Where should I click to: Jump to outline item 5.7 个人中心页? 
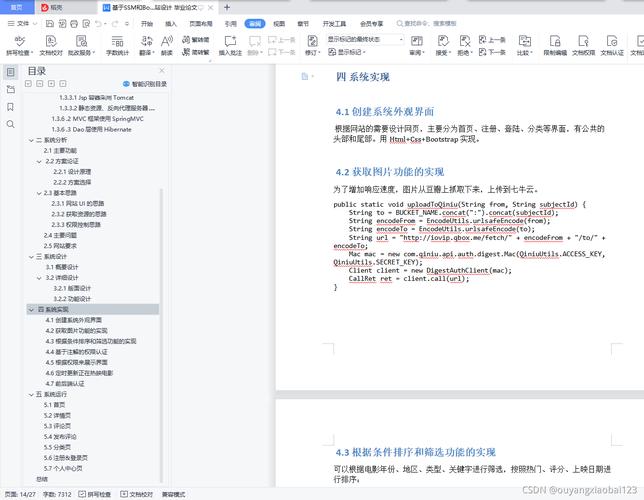point(62,469)
